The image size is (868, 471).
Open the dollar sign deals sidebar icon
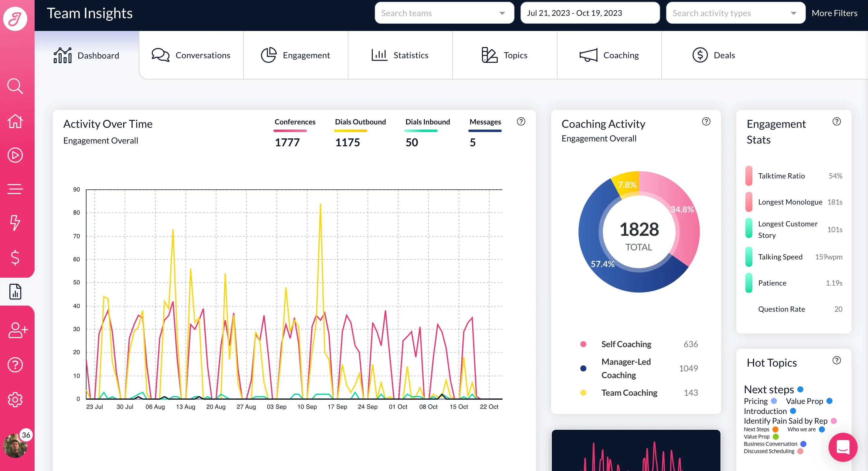pyautogui.click(x=15, y=257)
